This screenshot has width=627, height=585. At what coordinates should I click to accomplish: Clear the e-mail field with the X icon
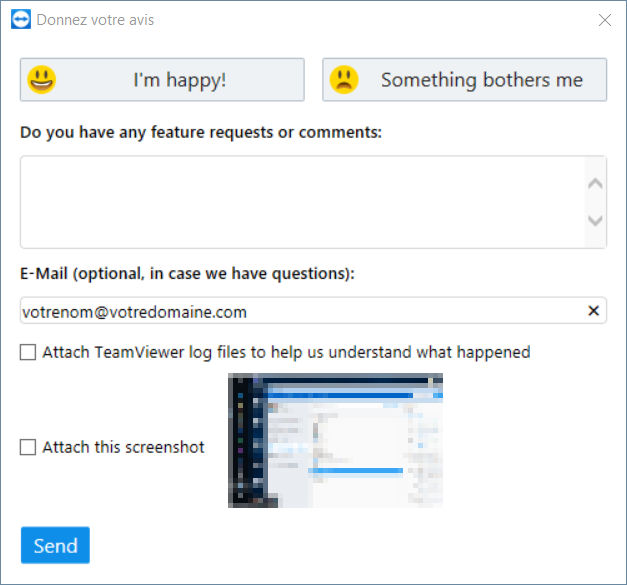coord(593,311)
